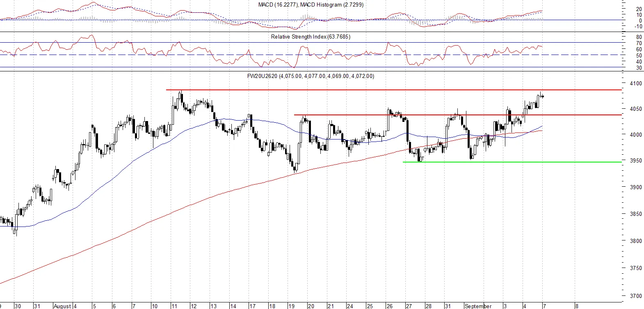Select the Relative Strength Index title
Viewport: 644px width, 309px height.
[x=311, y=37]
